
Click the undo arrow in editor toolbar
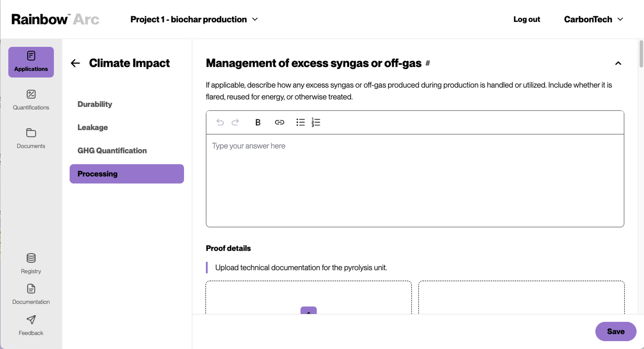[x=220, y=122]
